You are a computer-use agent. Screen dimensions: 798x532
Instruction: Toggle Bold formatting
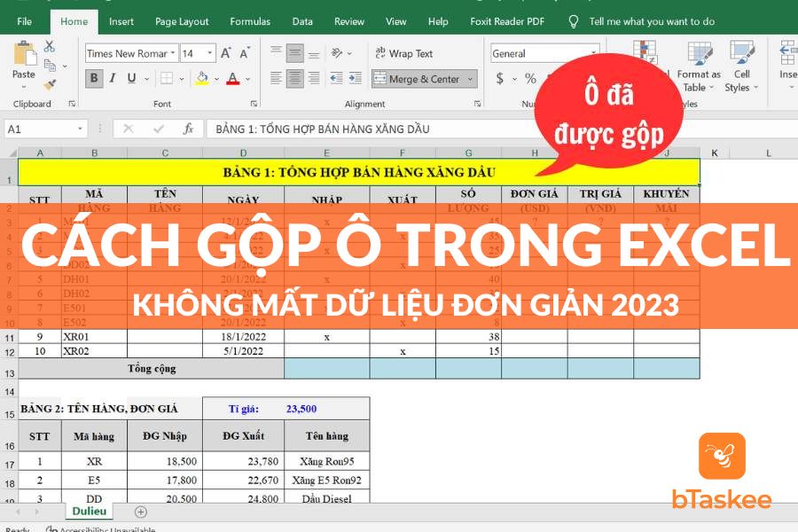click(94, 78)
